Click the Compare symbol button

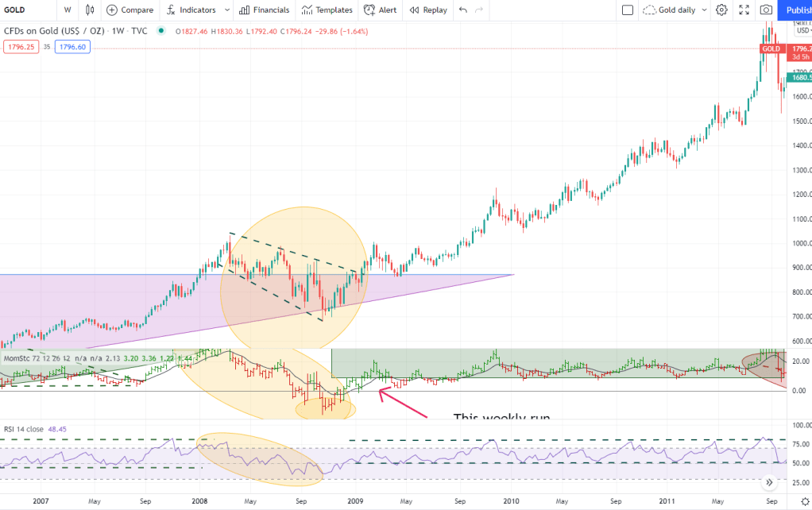130,10
